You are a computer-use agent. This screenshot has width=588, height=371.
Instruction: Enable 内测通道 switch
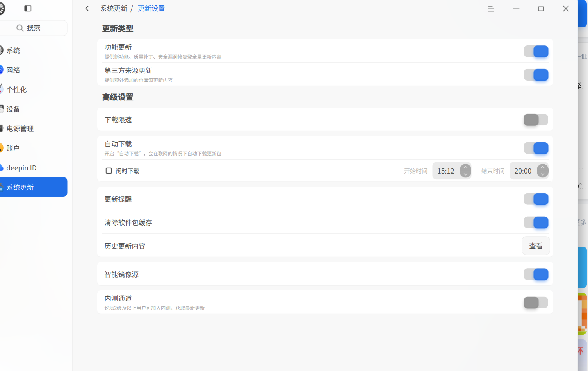click(536, 303)
